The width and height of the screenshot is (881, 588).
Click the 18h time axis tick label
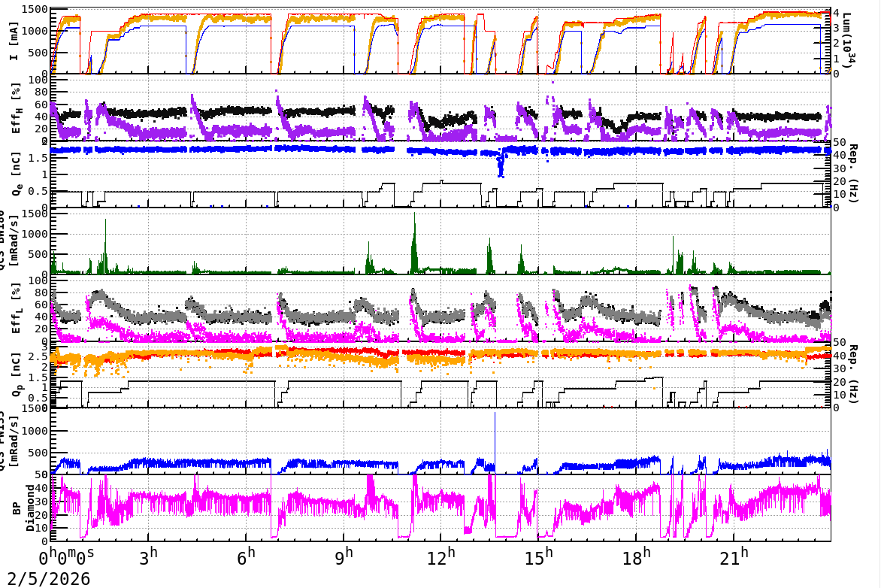point(637,557)
